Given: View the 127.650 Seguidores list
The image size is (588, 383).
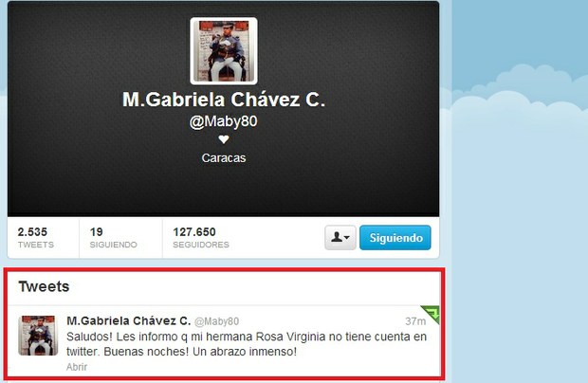Looking at the screenshot, I should [201, 238].
